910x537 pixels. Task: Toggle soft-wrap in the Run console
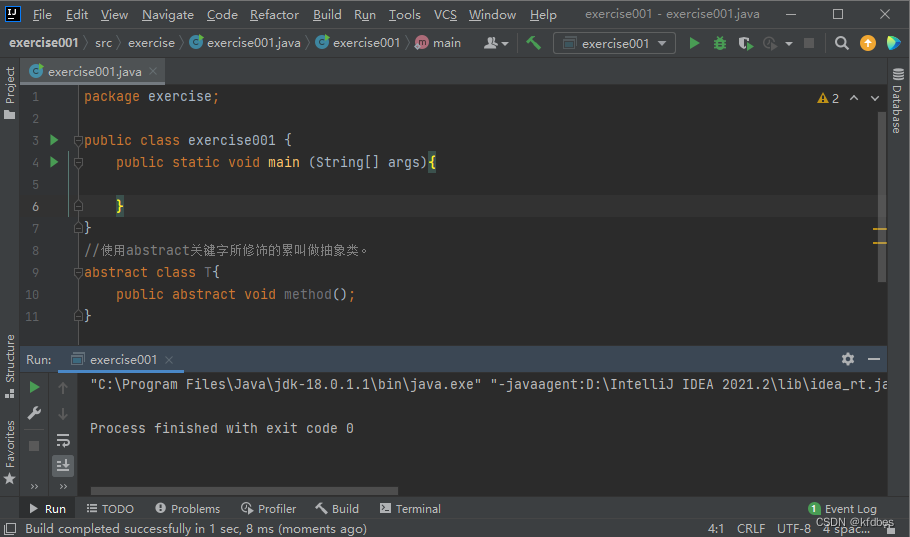pyautogui.click(x=63, y=440)
